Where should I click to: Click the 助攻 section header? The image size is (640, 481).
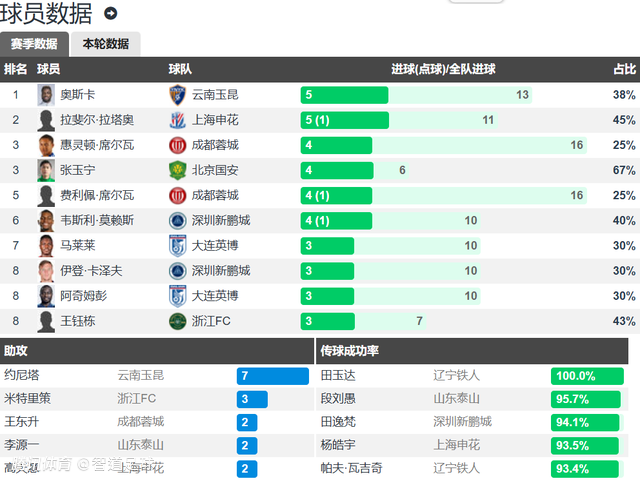(17, 351)
